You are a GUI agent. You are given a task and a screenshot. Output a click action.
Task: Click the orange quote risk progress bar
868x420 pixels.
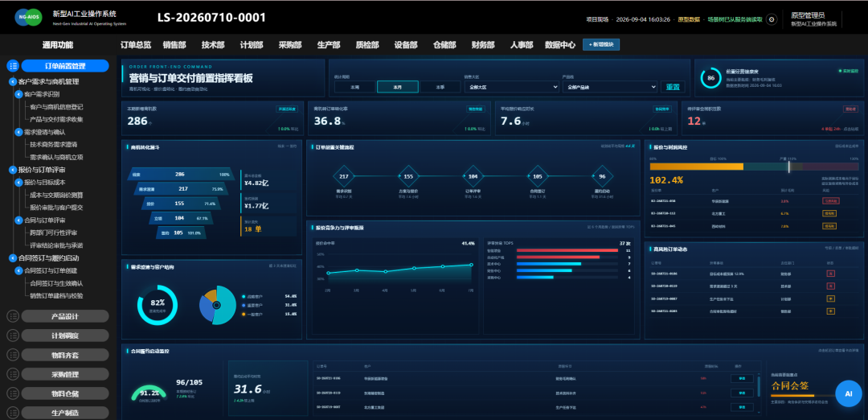click(696, 167)
